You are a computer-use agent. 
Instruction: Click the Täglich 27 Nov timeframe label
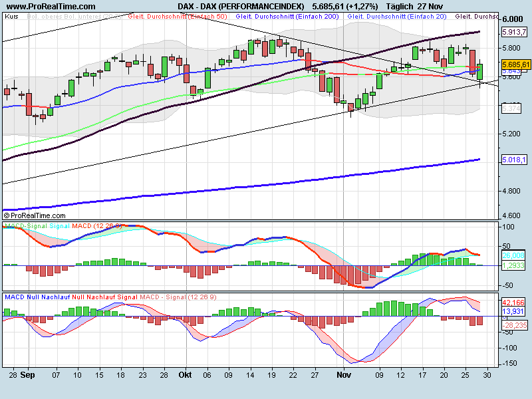[x=414, y=5]
